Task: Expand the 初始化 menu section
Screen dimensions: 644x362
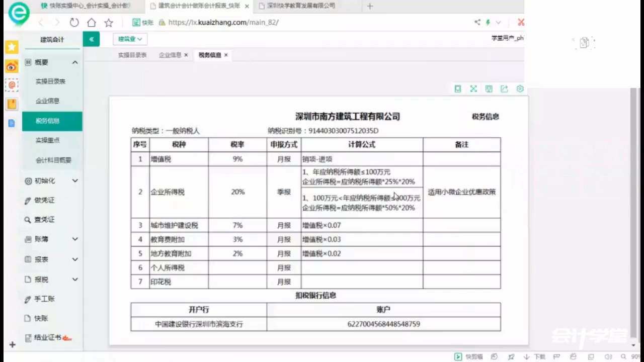Action: 75,180
